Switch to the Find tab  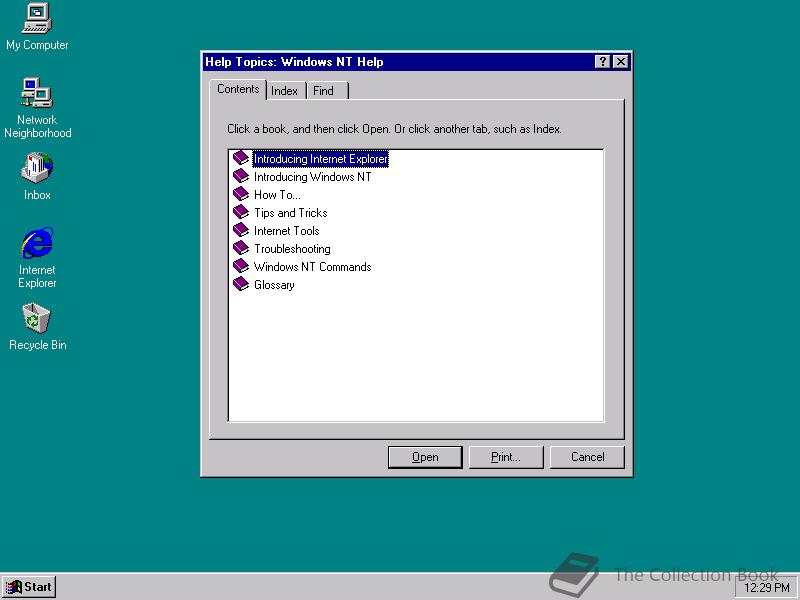(327, 91)
